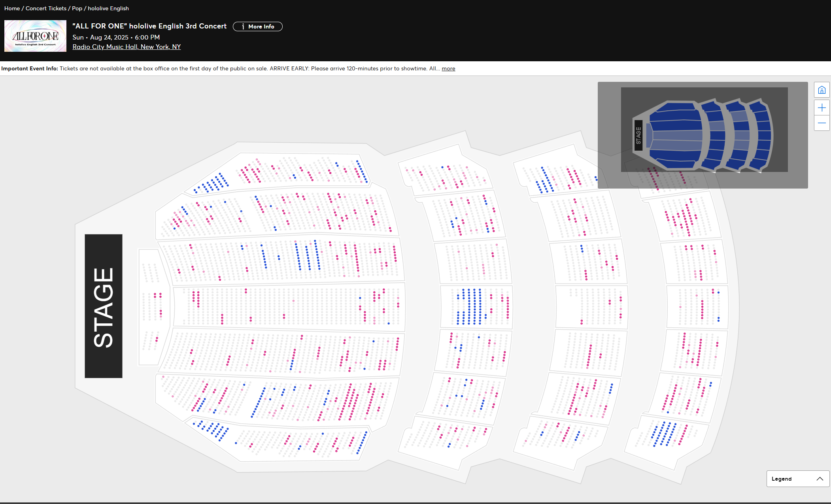Click the event date and time text
The image size is (831, 504).
(x=116, y=37)
